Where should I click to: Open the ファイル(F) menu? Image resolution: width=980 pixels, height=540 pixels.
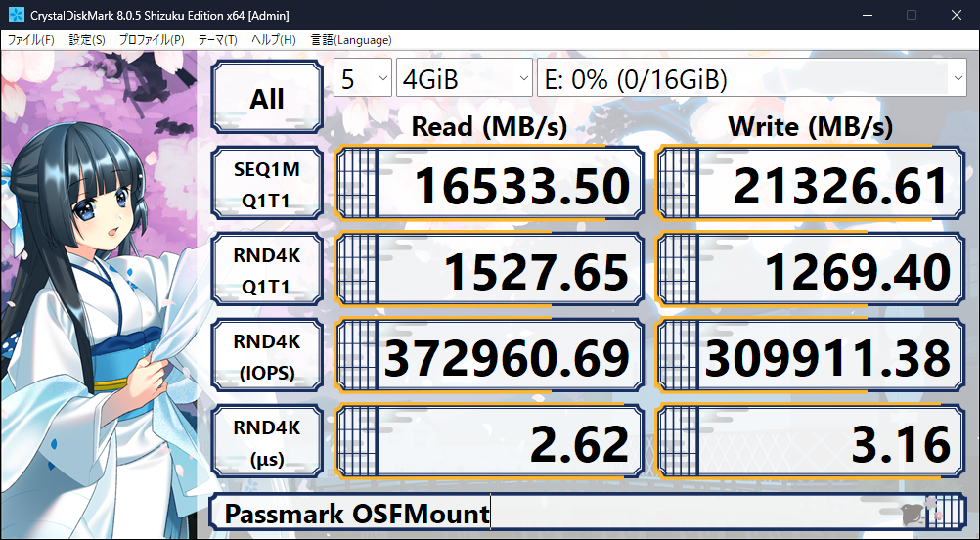point(30,40)
